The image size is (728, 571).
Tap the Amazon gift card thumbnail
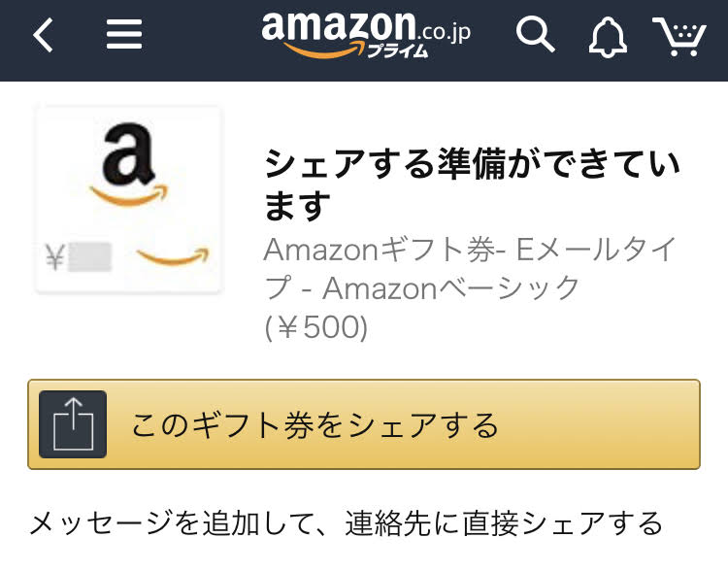(128, 200)
